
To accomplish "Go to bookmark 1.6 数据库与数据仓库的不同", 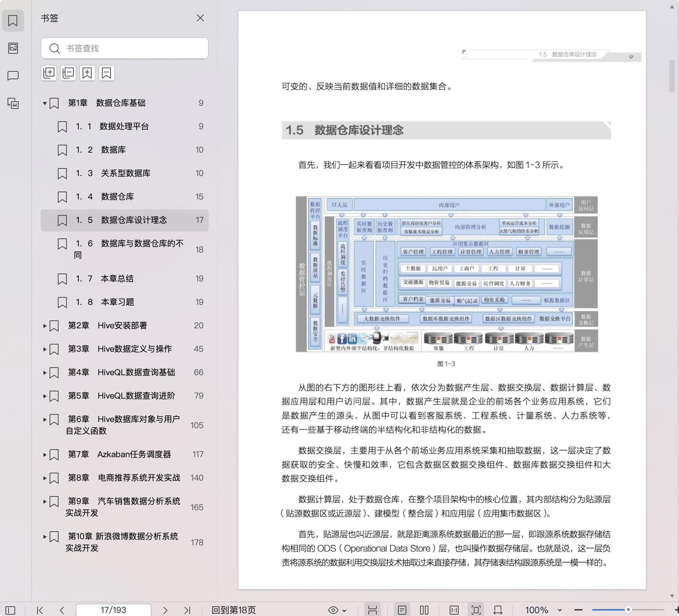I will pyautogui.click(x=125, y=249).
